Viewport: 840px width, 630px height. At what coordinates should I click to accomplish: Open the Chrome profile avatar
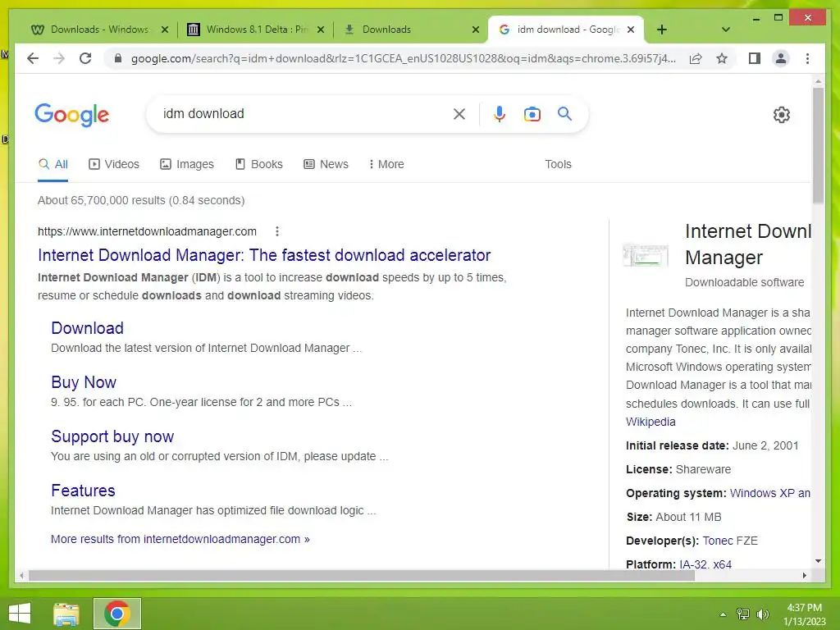[781, 58]
